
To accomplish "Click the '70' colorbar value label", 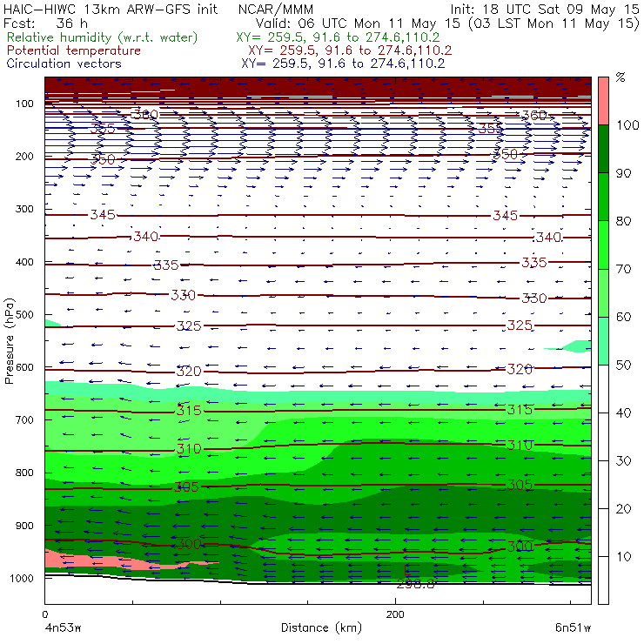I will pos(623,269).
